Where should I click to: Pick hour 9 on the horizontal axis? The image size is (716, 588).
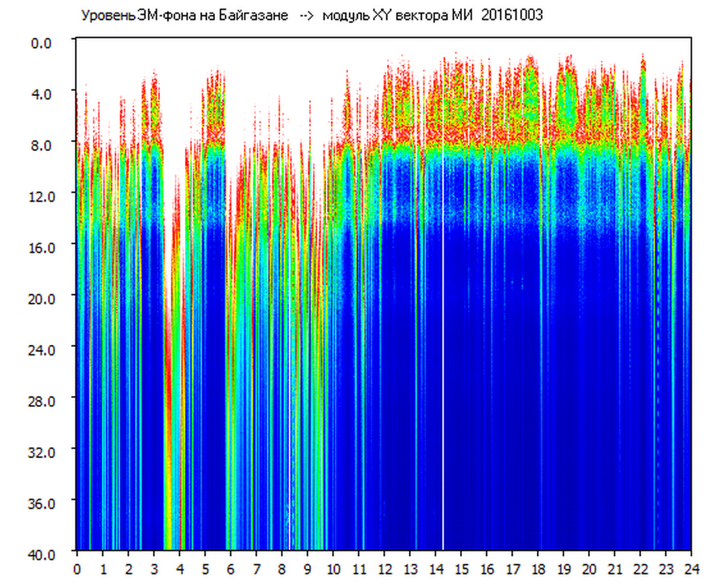[308, 569]
